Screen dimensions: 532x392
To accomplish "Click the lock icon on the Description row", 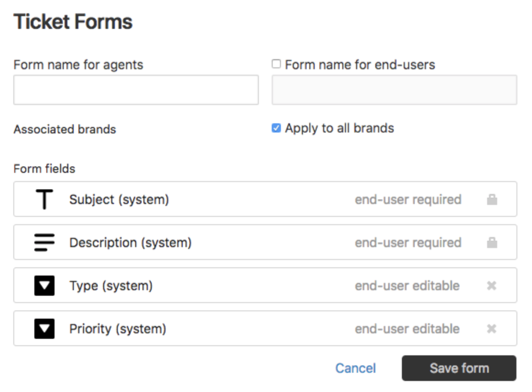I will click(x=492, y=242).
